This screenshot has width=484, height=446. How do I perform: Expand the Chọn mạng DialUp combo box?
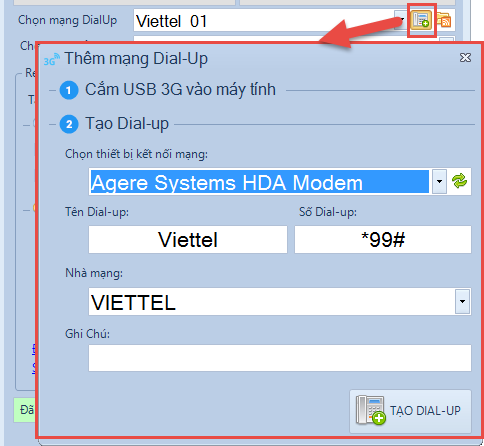(x=401, y=20)
